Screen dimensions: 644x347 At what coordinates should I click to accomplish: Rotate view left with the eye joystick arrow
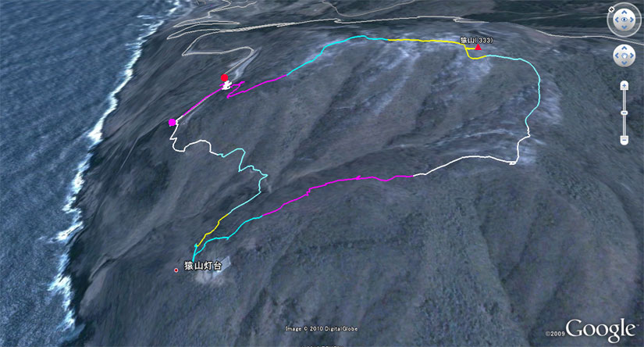[x=617, y=20]
